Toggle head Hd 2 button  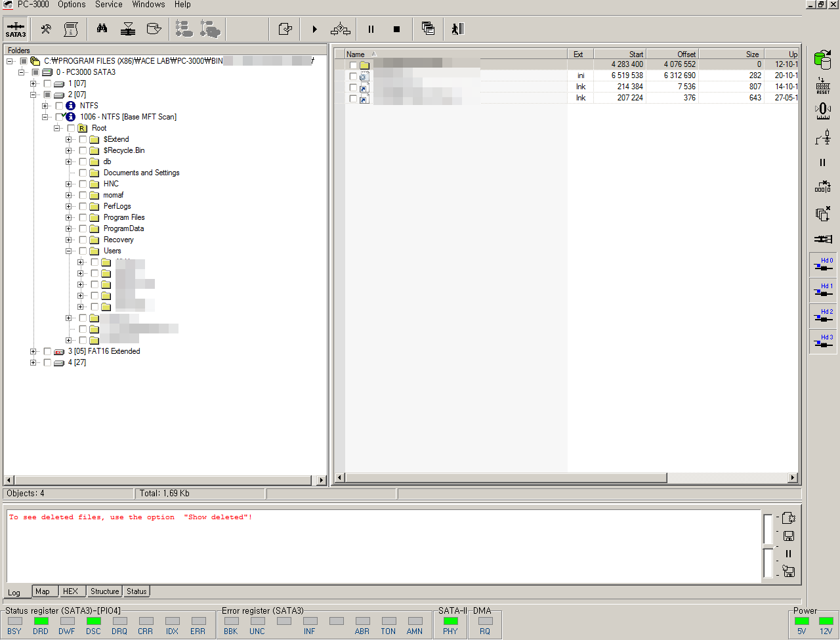pyautogui.click(x=823, y=316)
